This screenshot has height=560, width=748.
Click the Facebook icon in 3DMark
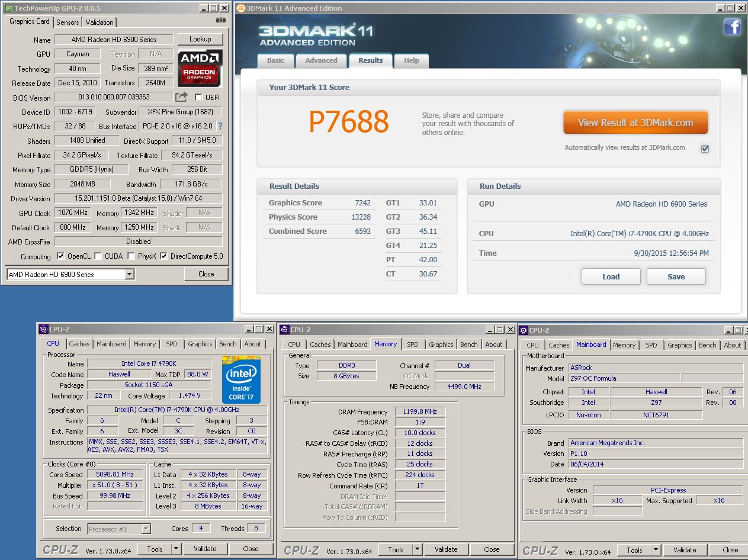pos(732,27)
